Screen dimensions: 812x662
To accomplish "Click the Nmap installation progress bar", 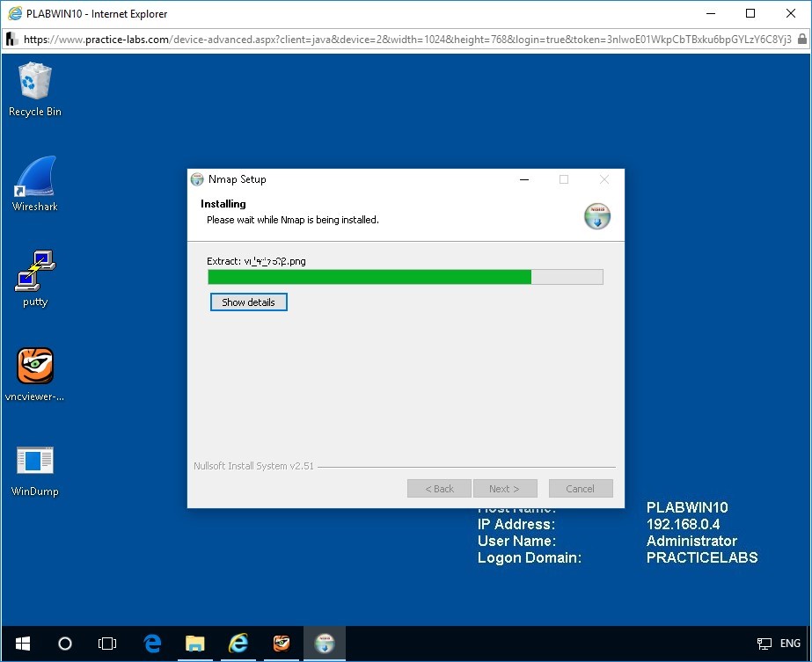I will click(406, 277).
